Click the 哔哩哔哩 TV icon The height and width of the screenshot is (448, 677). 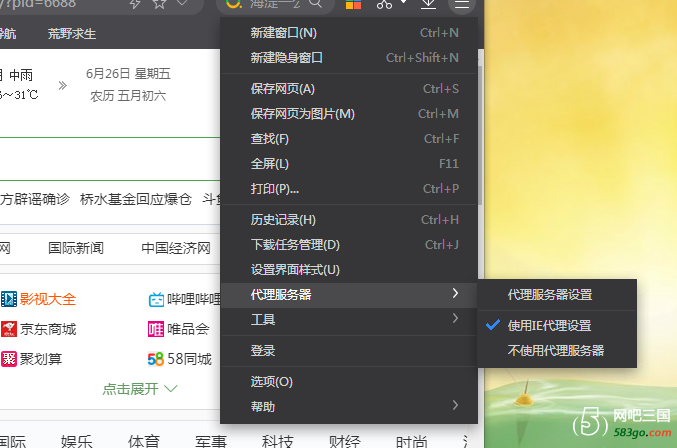(156, 299)
